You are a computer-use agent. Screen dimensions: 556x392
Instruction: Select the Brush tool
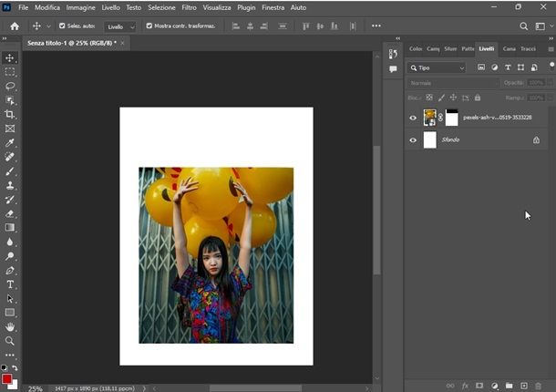tap(10, 171)
